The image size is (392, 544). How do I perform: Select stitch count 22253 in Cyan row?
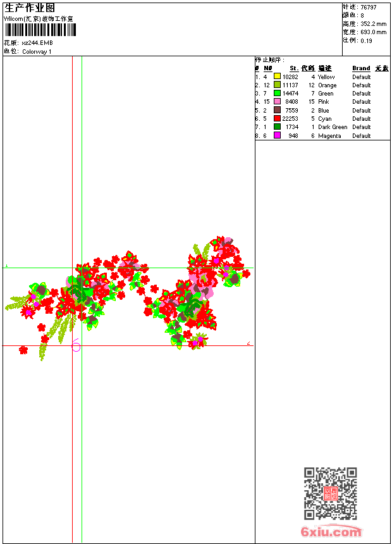(290, 119)
